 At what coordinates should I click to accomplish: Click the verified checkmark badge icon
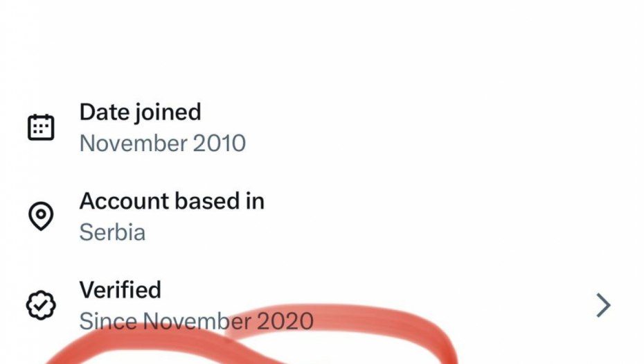(x=41, y=305)
